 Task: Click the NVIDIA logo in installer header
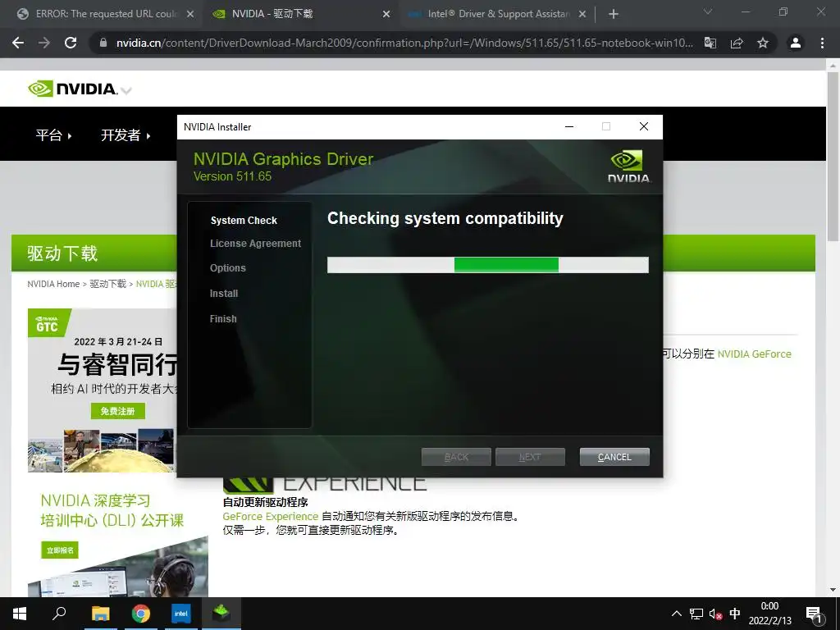pos(629,167)
